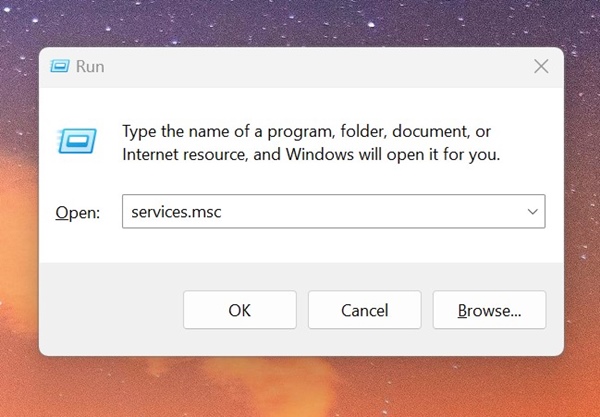Click the large Run icon beside description
This screenshot has width=600, height=417.
click(77, 141)
